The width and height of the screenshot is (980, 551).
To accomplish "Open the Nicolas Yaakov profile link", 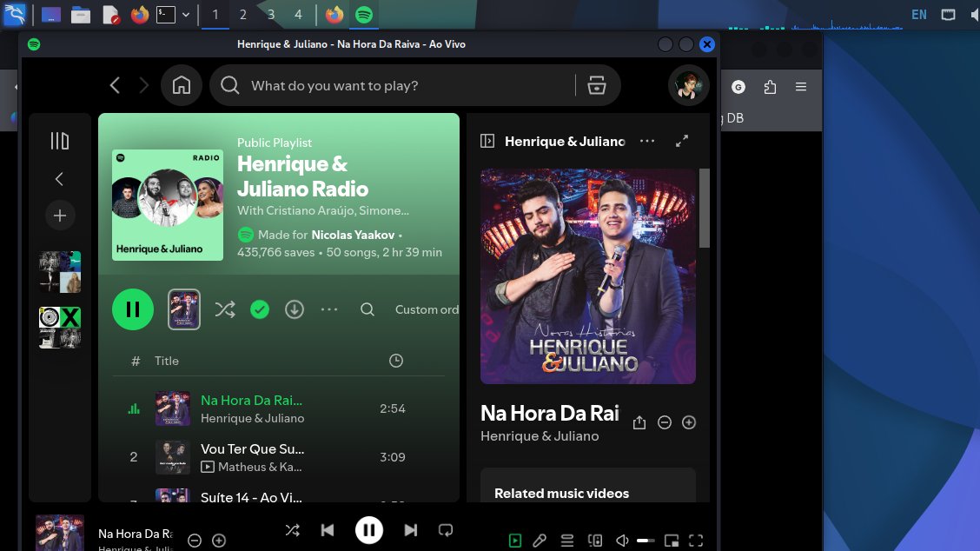I will tap(353, 236).
